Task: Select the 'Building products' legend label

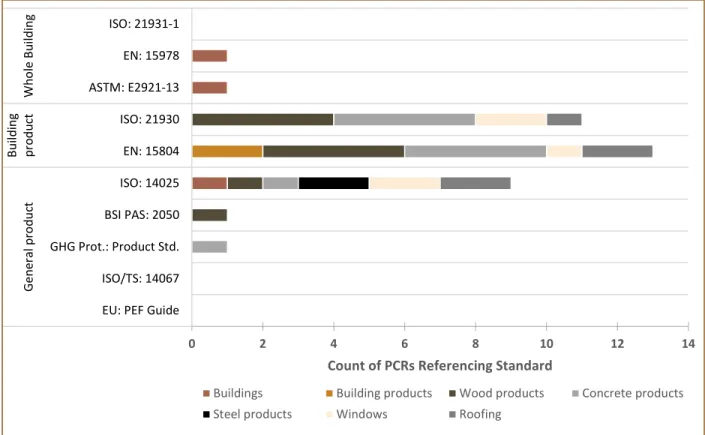Action: tap(384, 393)
